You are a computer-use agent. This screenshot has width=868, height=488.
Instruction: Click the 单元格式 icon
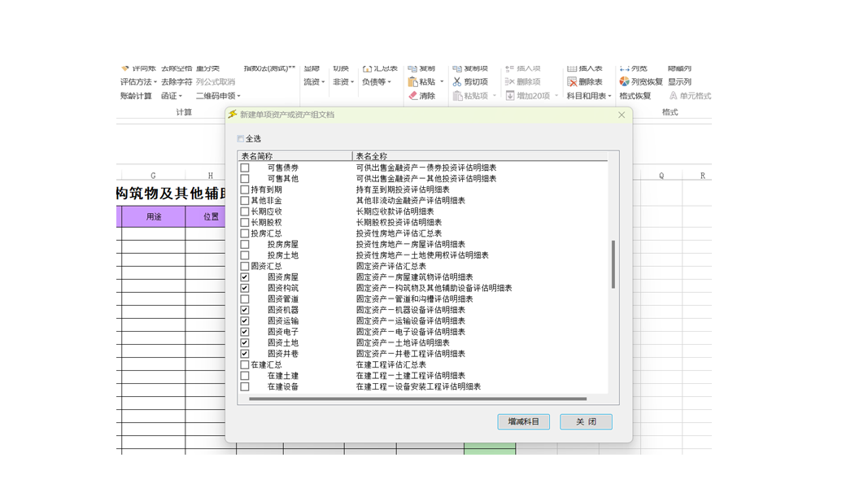coord(673,96)
